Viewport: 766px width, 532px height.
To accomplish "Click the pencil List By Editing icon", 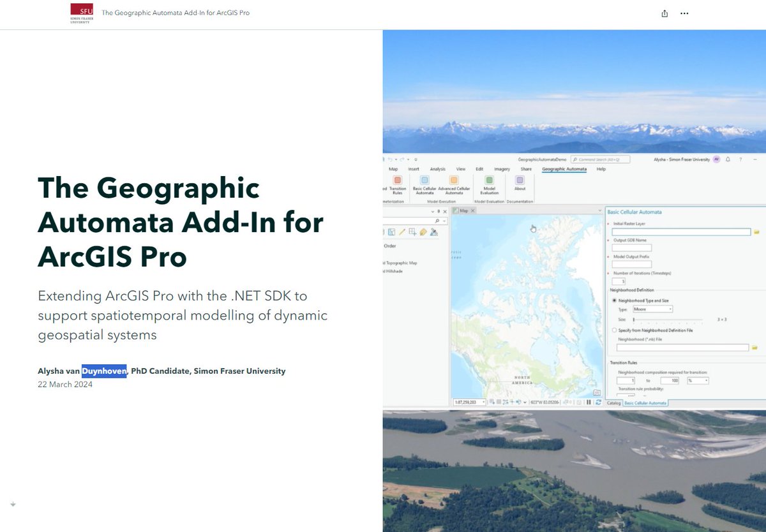I will click(402, 232).
